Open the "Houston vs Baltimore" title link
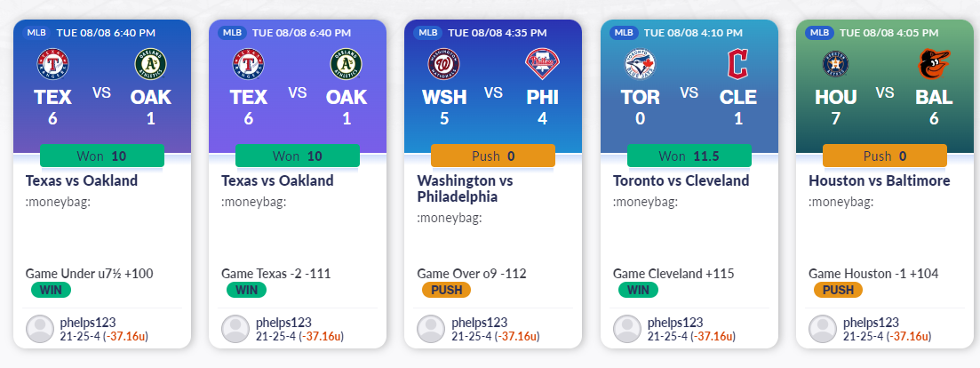980x368 pixels. point(880,180)
